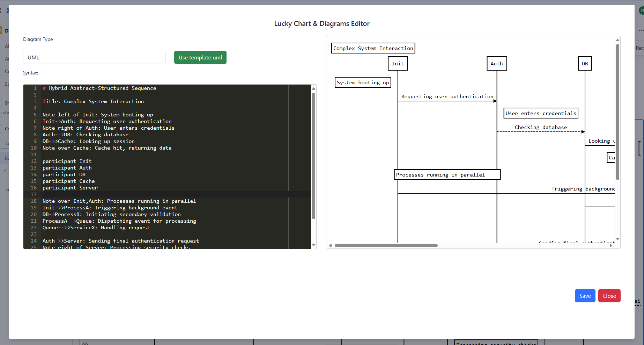
Task: Click the 'Processes running in parallel' note
Action: (447, 175)
